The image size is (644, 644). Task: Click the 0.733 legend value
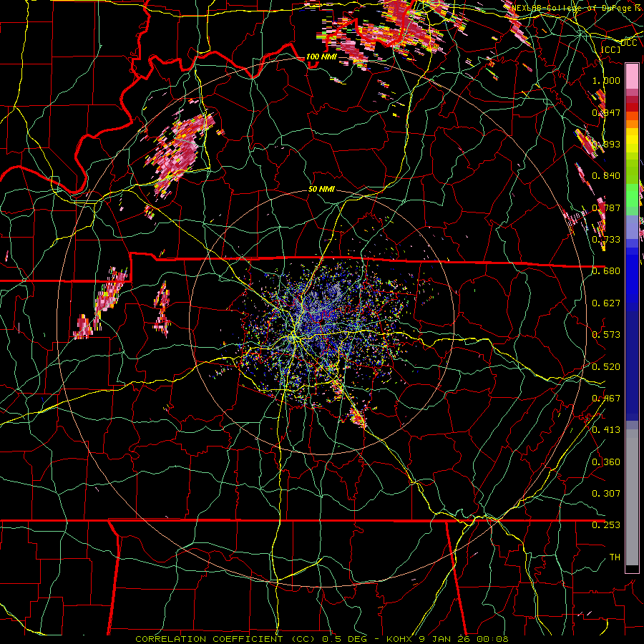click(606, 240)
